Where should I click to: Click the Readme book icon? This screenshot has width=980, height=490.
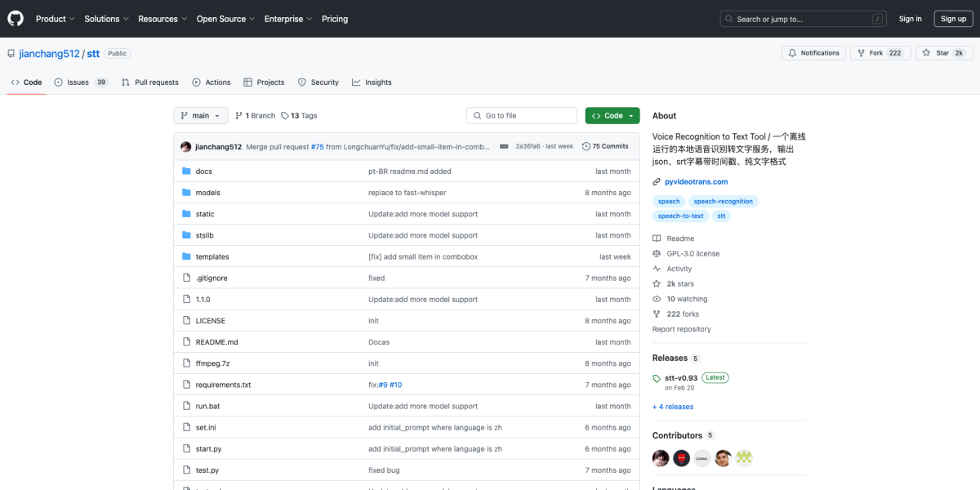(657, 238)
